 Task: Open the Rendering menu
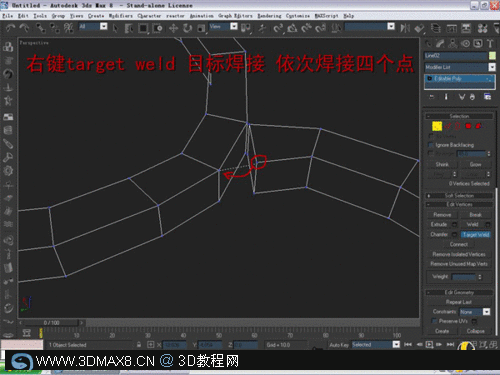point(269,16)
